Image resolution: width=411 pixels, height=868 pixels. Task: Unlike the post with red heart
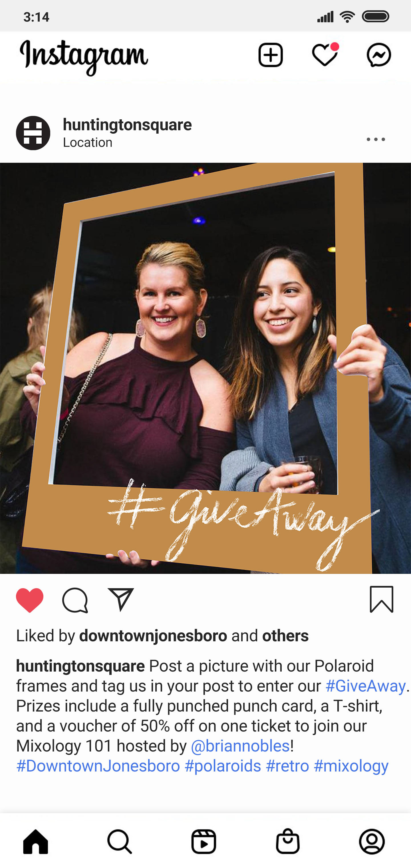coord(30,600)
